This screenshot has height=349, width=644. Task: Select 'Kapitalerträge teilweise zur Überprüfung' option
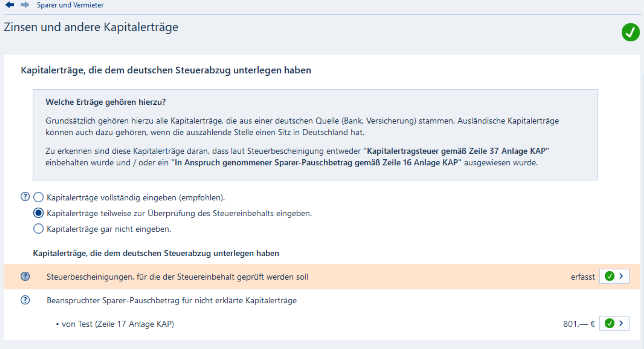click(x=38, y=213)
